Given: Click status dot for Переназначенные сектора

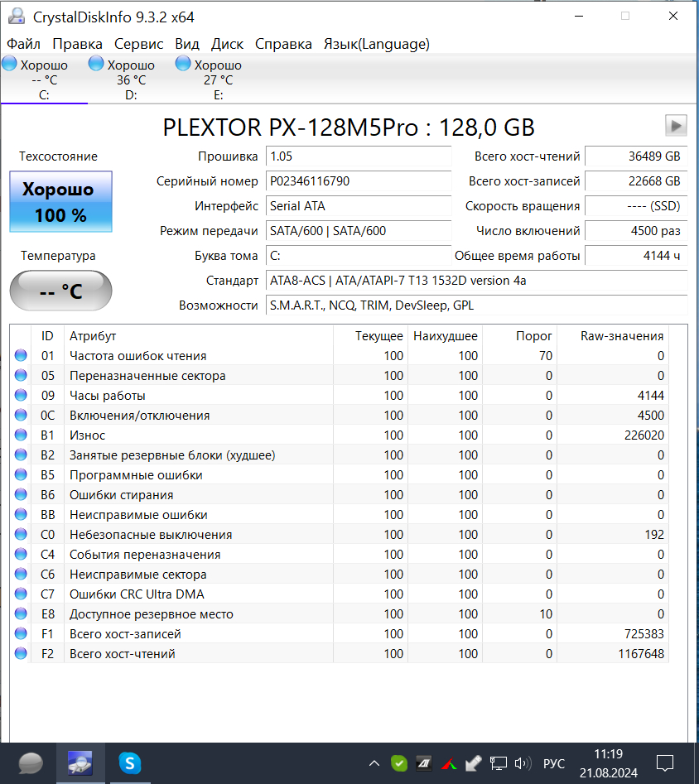Looking at the screenshot, I should click(x=21, y=375).
